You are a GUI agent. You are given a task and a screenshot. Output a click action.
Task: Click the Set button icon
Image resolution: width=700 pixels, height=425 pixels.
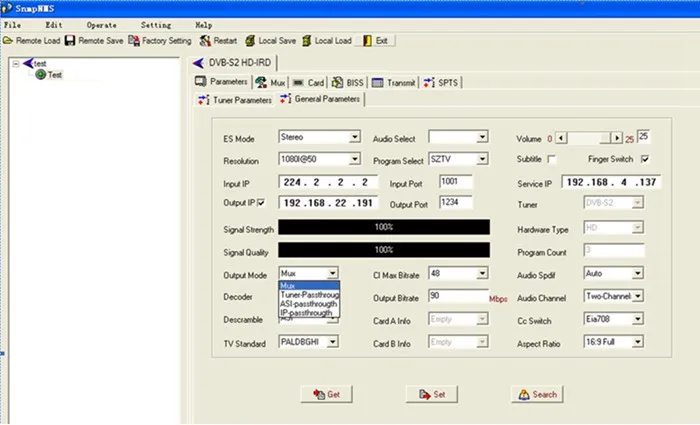(425, 394)
